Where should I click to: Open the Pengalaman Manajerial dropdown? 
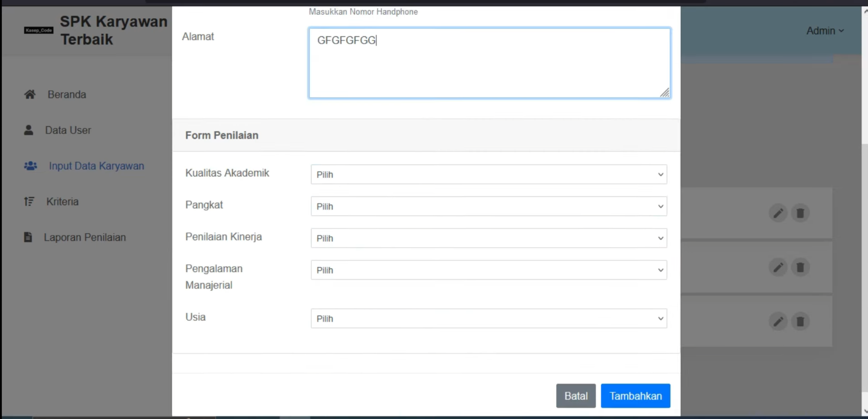pos(489,270)
